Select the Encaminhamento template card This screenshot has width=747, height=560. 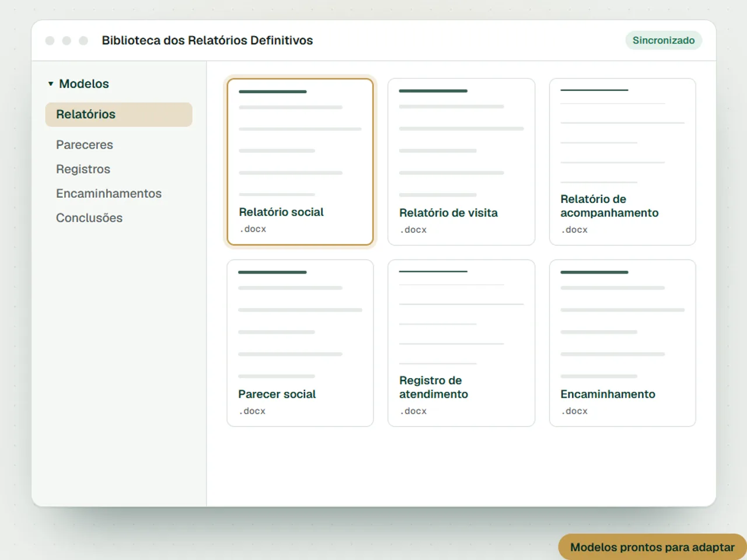[x=622, y=343]
